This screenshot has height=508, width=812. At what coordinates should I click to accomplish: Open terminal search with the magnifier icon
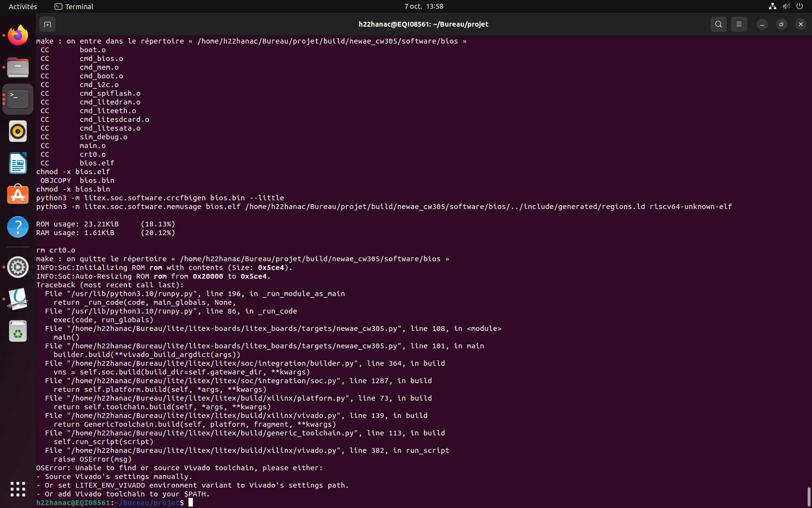coord(719,24)
